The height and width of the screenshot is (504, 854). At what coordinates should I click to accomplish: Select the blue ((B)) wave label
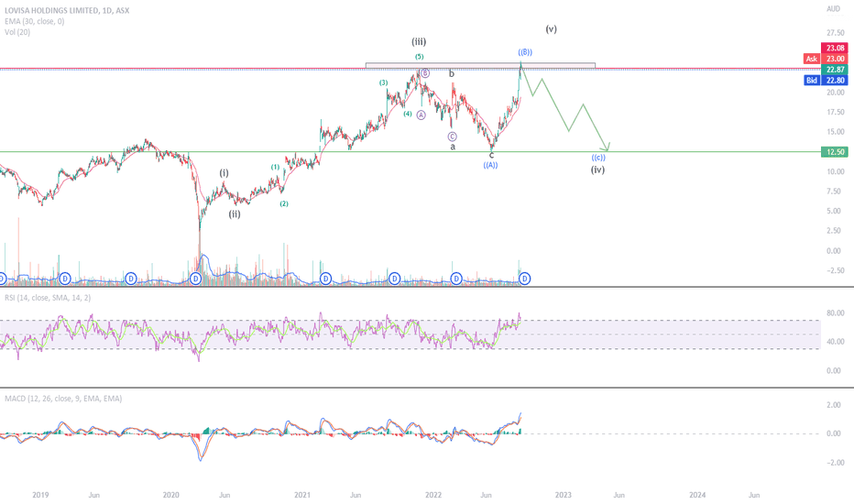click(x=525, y=52)
